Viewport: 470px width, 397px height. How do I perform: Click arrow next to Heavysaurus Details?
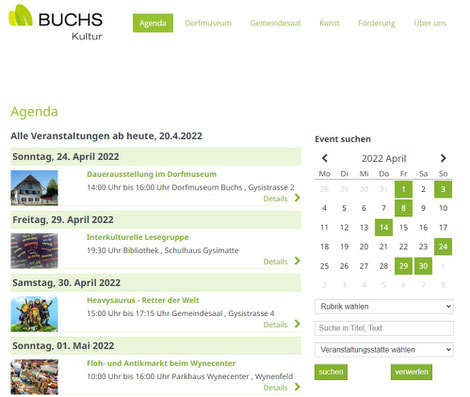click(297, 324)
